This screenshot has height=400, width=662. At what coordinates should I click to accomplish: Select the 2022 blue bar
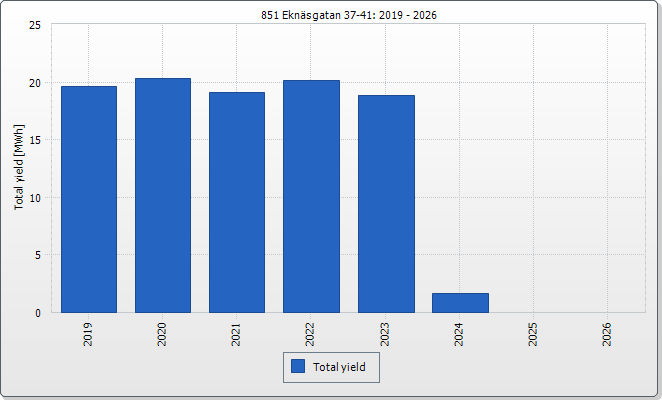click(311, 196)
